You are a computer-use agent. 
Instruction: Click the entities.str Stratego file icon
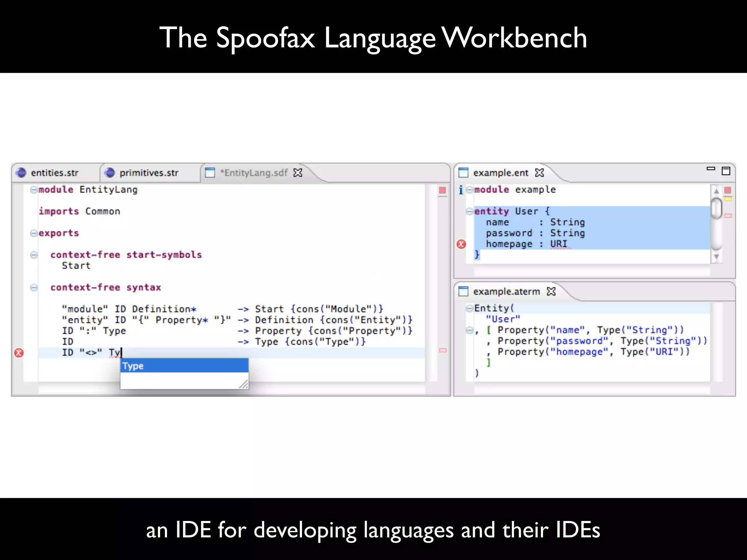[x=22, y=173]
